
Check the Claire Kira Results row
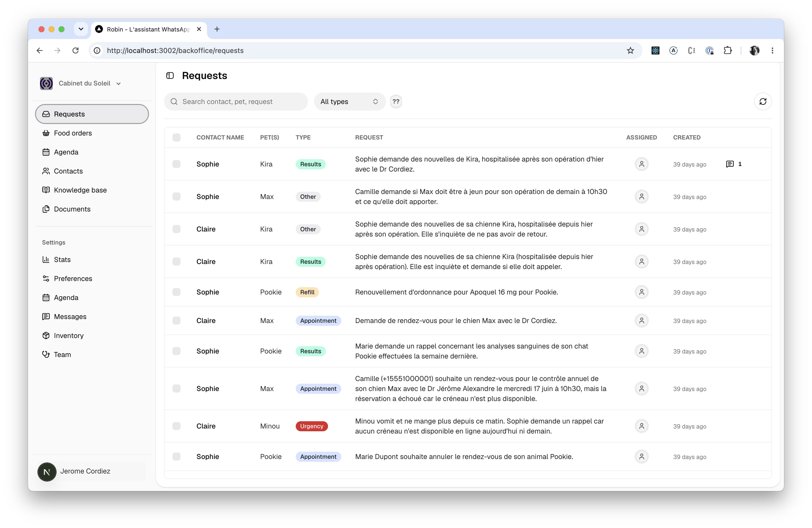[176, 261]
